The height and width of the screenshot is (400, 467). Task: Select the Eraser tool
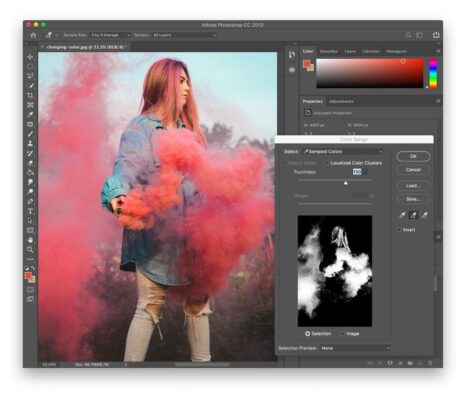[30, 163]
